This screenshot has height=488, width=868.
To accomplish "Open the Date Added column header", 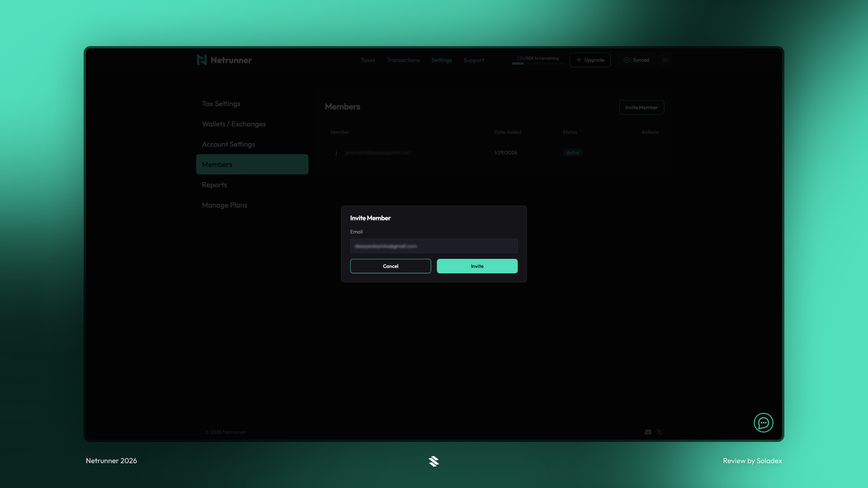I will point(508,132).
